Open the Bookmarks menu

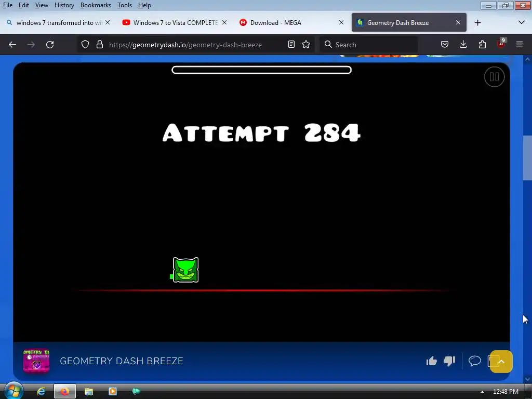[96, 5]
